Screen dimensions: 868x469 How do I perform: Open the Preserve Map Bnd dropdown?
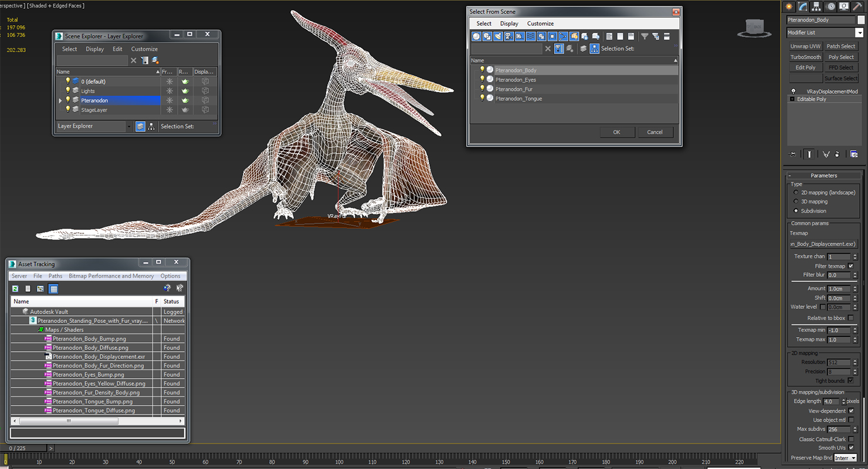(x=846, y=458)
